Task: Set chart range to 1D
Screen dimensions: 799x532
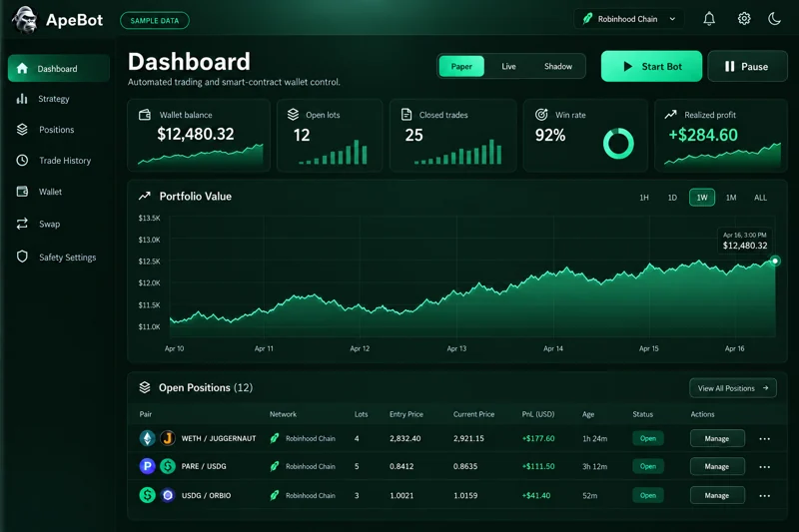Action: tap(672, 198)
